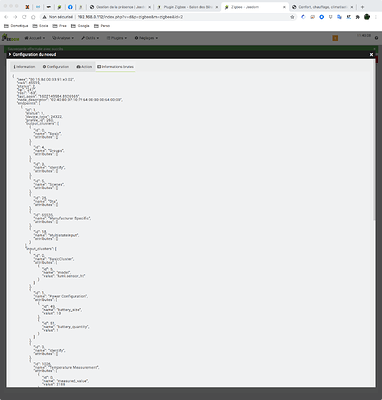
Task: Open the Configuration tab
Action: (x=56, y=67)
